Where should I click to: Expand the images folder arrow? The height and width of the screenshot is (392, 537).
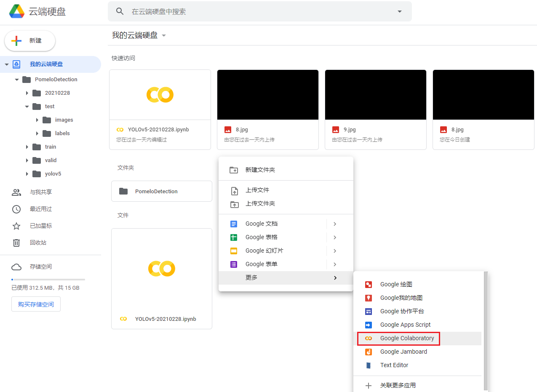(37, 120)
